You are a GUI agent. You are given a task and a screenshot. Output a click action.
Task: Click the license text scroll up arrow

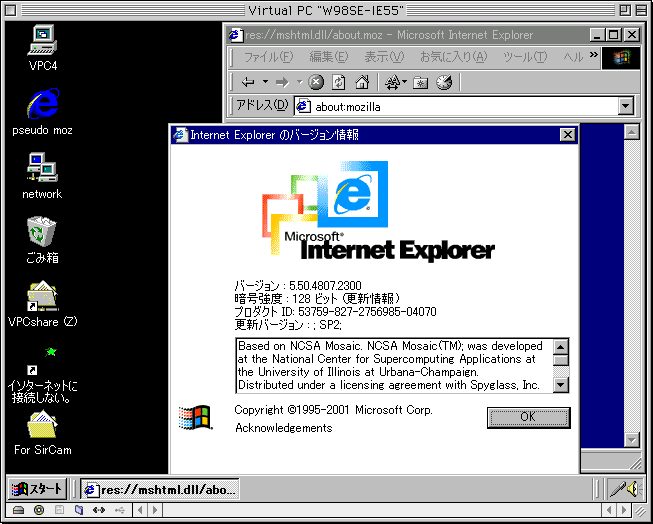coord(561,346)
